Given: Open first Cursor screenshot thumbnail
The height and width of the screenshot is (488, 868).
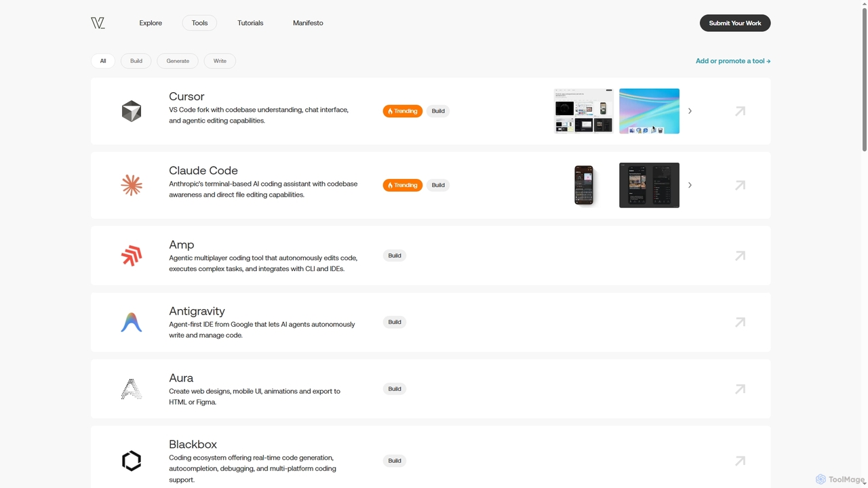Looking at the screenshot, I should pyautogui.click(x=584, y=111).
